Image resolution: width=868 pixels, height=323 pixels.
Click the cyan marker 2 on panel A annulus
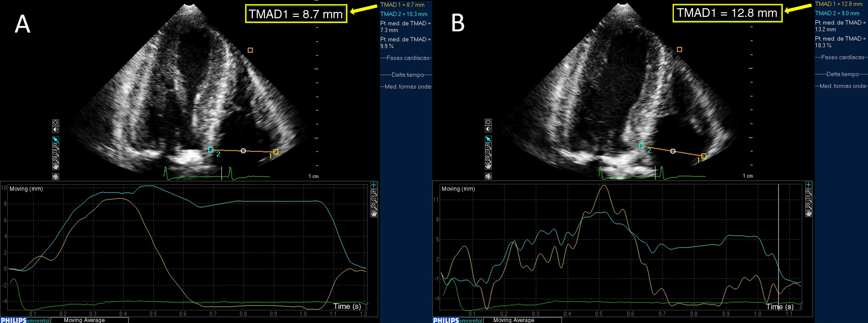(x=211, y=150)
